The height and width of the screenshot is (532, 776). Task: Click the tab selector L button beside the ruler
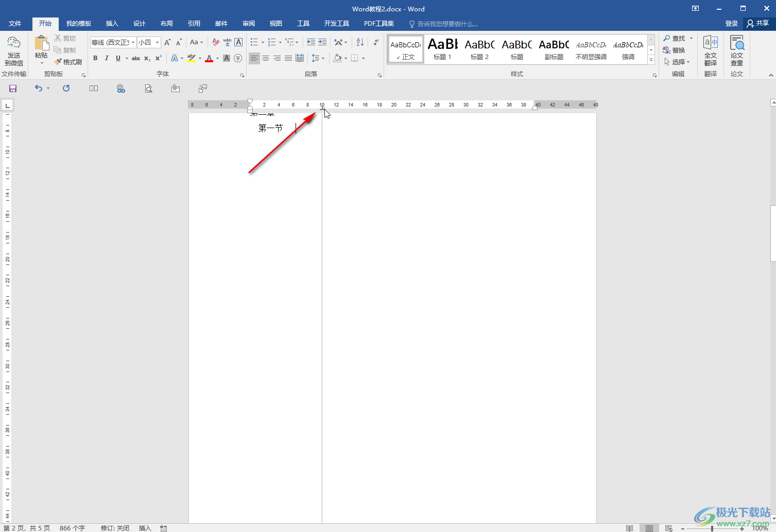point(7,105)
